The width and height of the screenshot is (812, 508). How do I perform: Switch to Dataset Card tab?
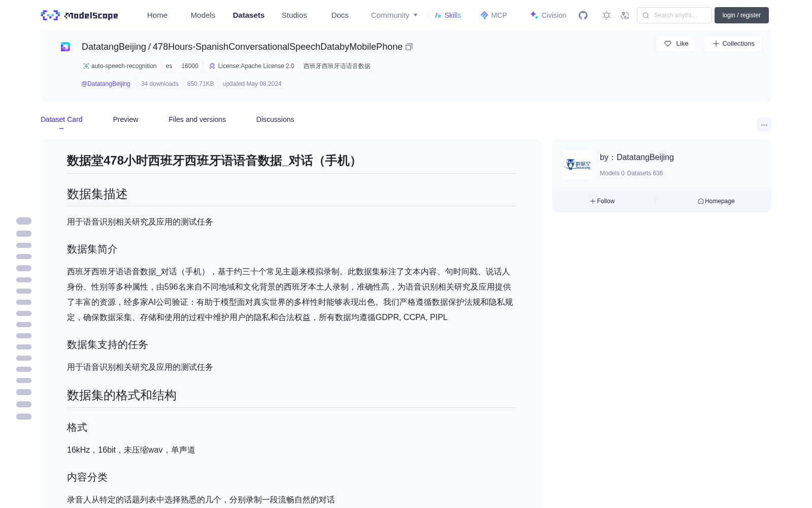pos(61,119)
